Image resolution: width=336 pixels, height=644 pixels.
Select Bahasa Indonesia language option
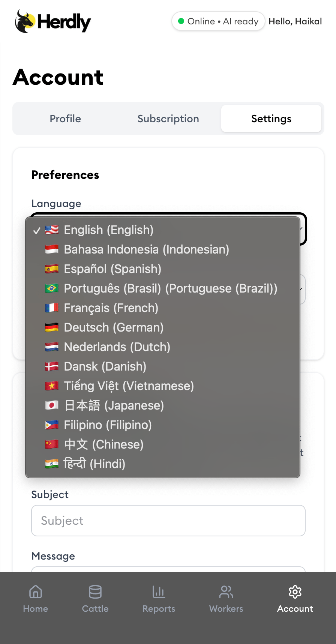[x=146, y=249]
